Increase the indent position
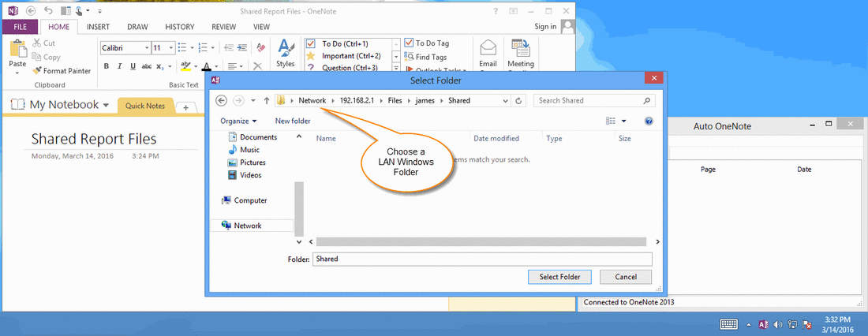This screenshot has height=336, width=868. tap(241, 47)
